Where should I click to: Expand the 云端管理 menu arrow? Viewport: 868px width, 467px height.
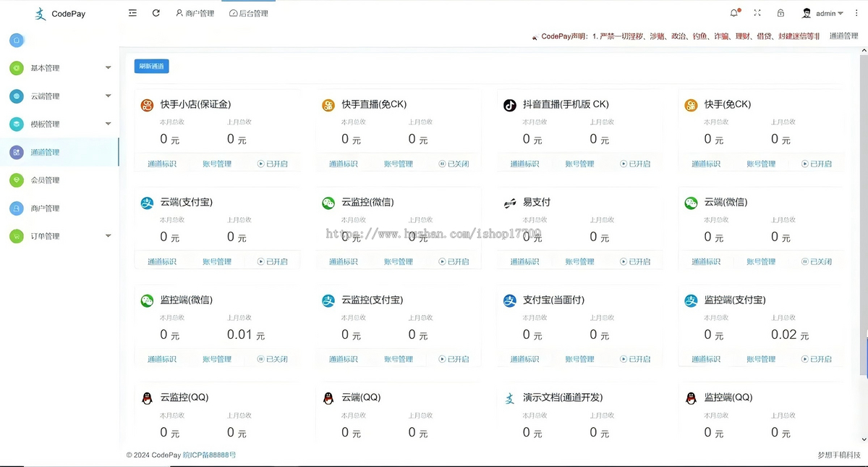(x=108, y=96)
